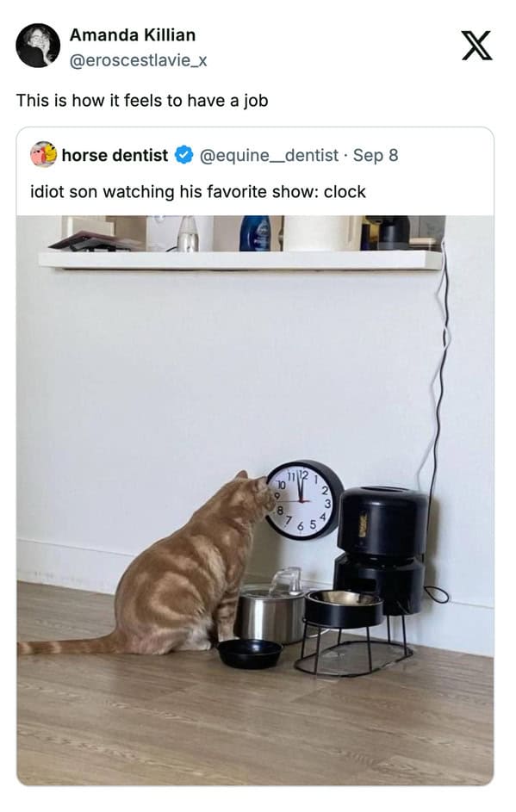This screenshot has height=812, width=516.
Task: Select the 'This is how it feels' tweet text
Action: point(142,100)
